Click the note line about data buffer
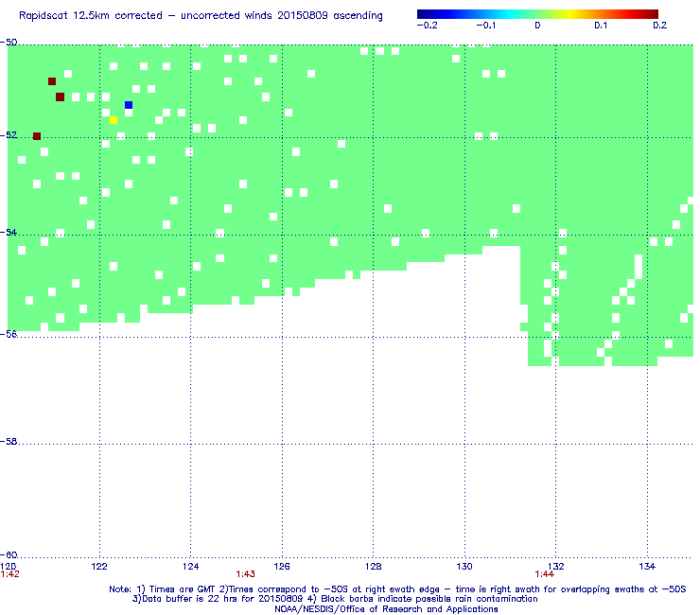This screenshot has height=615, width=700. point(335,599)
